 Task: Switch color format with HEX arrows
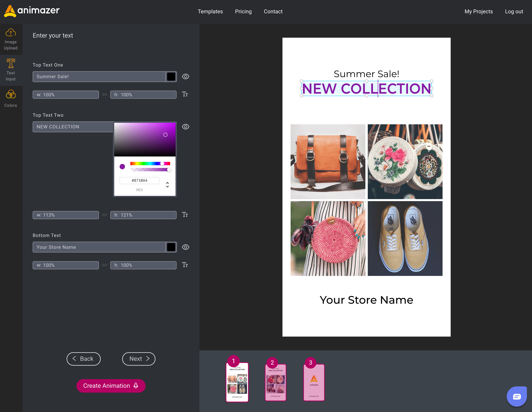pos(167,185)
